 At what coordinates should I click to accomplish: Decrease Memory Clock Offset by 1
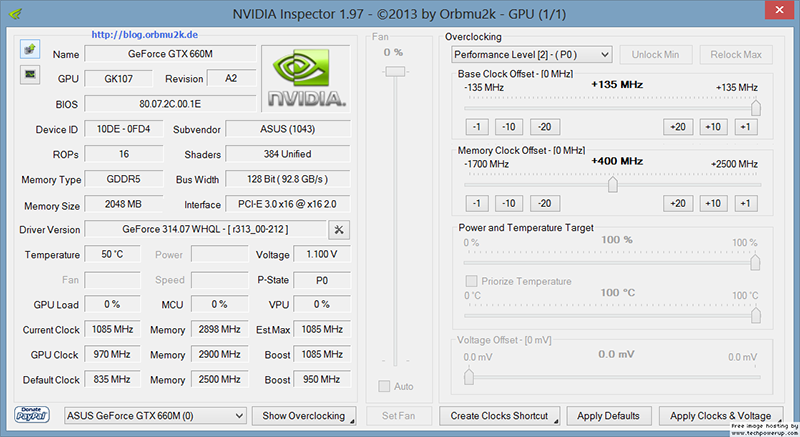click(477, 203)
